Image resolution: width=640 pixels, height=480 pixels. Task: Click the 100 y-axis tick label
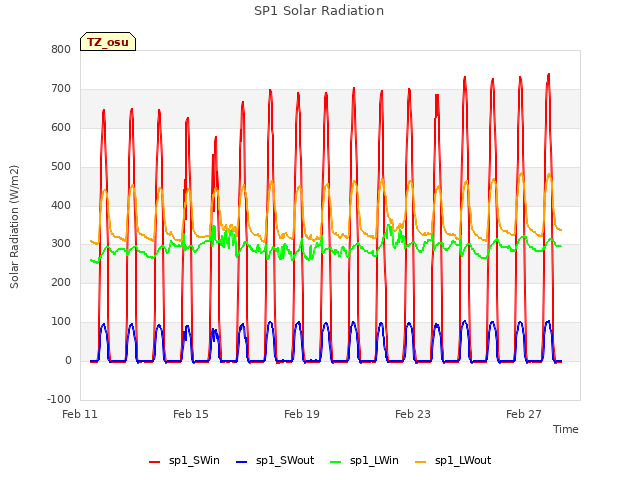pyautogui.click(x=61, y=322)
